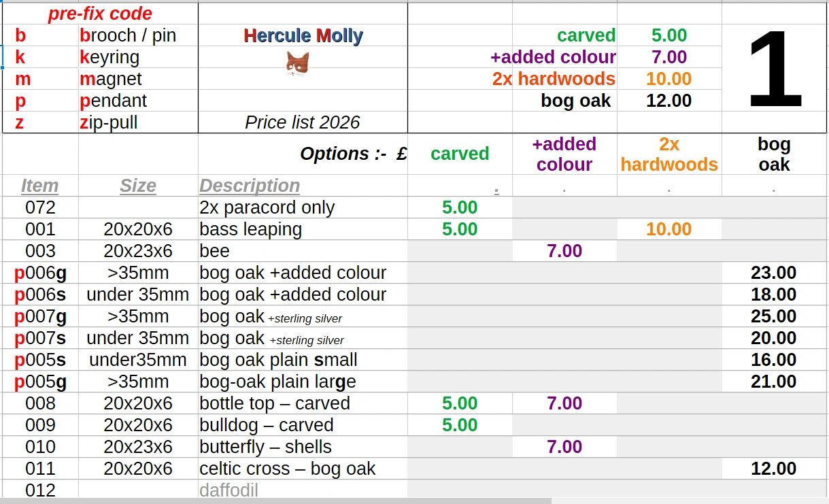Viewport: 829px width, 504px height.
Task: Click the pre-fix code heading
Action: [101, 14]
